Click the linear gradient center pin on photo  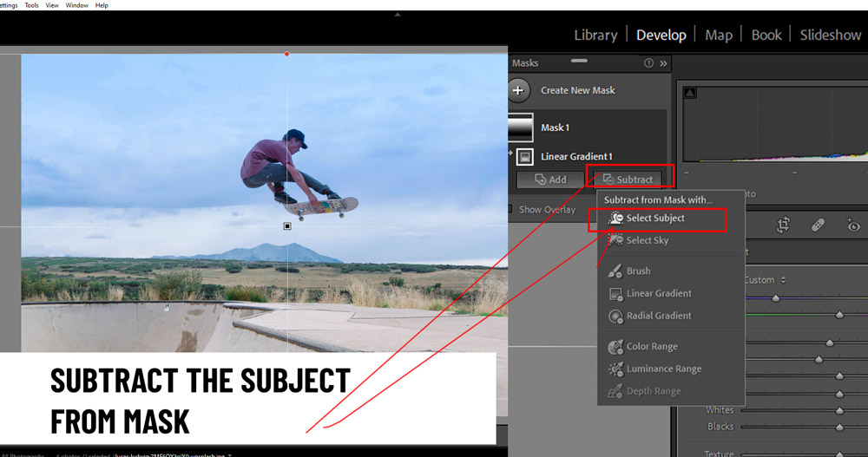coord(287,226)
